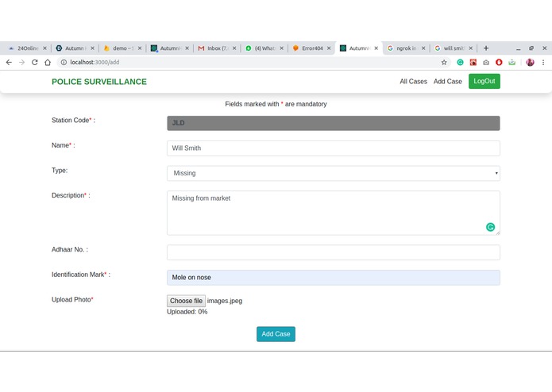Click the browser forward arrow
This screenshot has height=392, width=552.
coord(21,62)
